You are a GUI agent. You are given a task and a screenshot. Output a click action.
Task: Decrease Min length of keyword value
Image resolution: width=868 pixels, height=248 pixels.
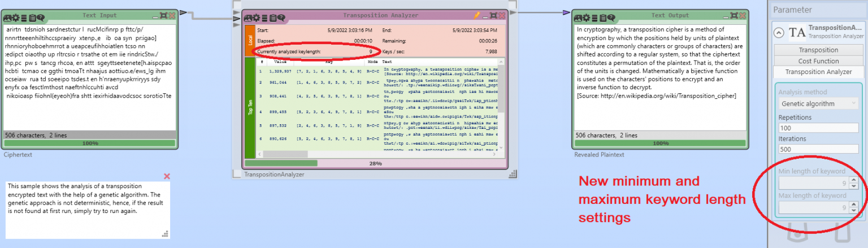(x=854, y=186)
